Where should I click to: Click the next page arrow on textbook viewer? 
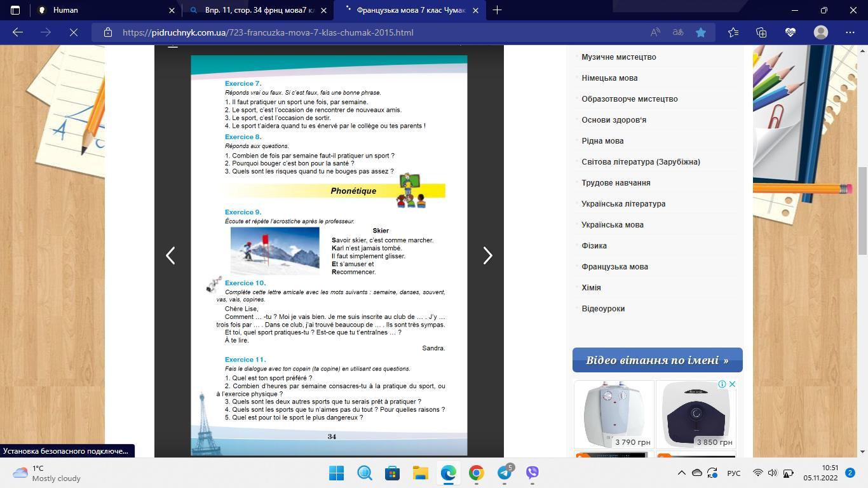coord(487,255)
